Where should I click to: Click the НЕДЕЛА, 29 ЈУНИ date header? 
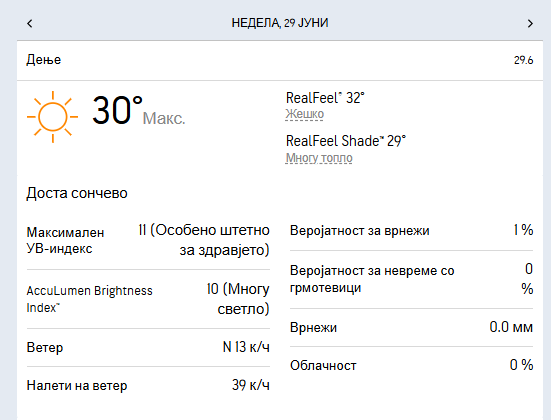(x=280, y=23)
